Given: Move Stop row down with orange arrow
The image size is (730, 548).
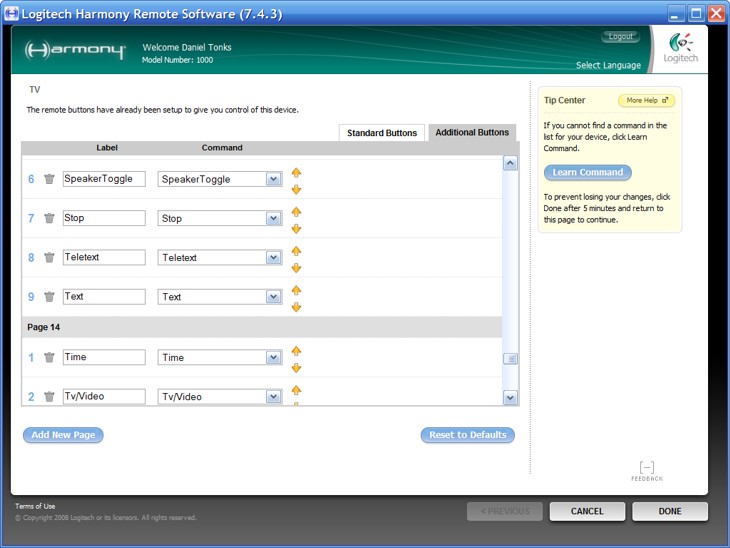Looking at the screenshot, I should click(296, 228).
